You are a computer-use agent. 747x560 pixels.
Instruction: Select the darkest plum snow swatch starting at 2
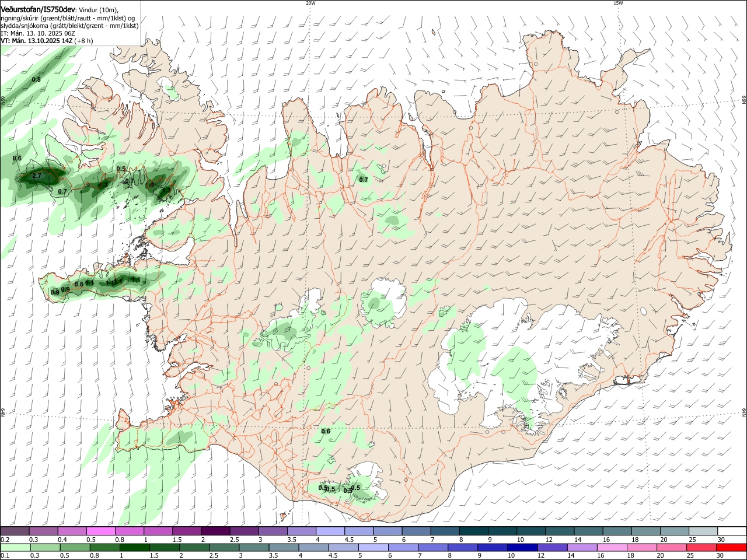[215, 531]
